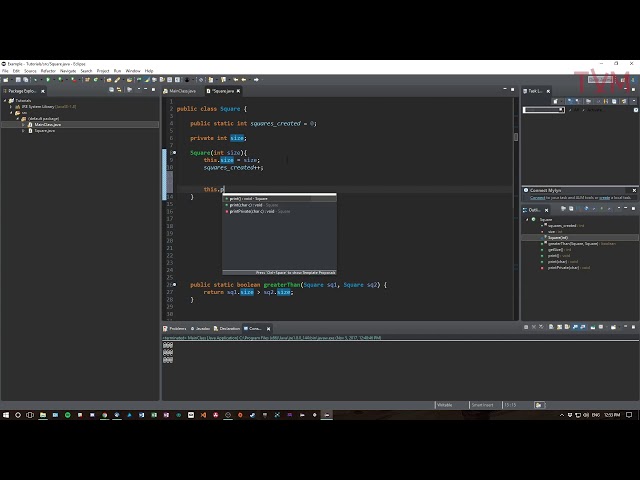The image size is (640, 480).
Task: Open File Explorer from the taskbar
Action: 43,415
